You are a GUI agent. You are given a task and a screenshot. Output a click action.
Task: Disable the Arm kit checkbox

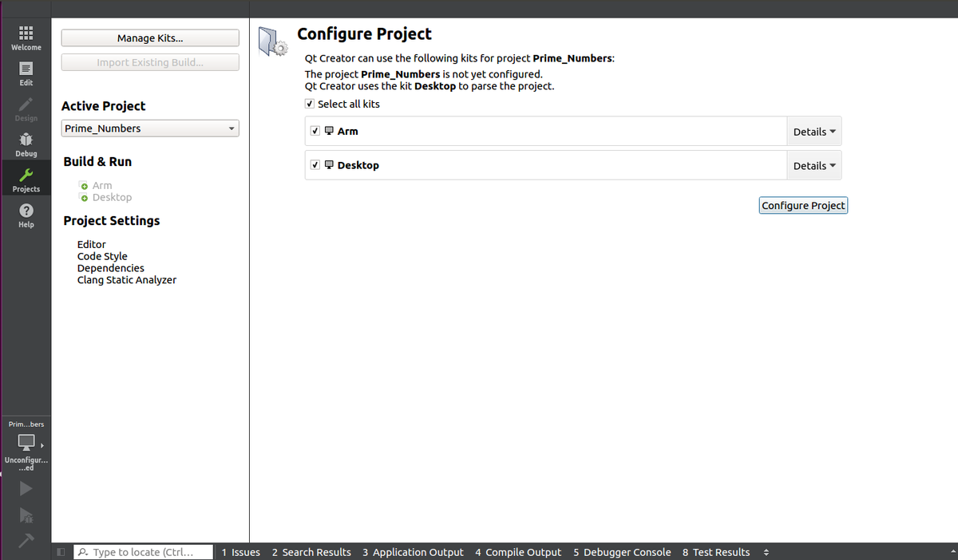[x=315, y=130]
